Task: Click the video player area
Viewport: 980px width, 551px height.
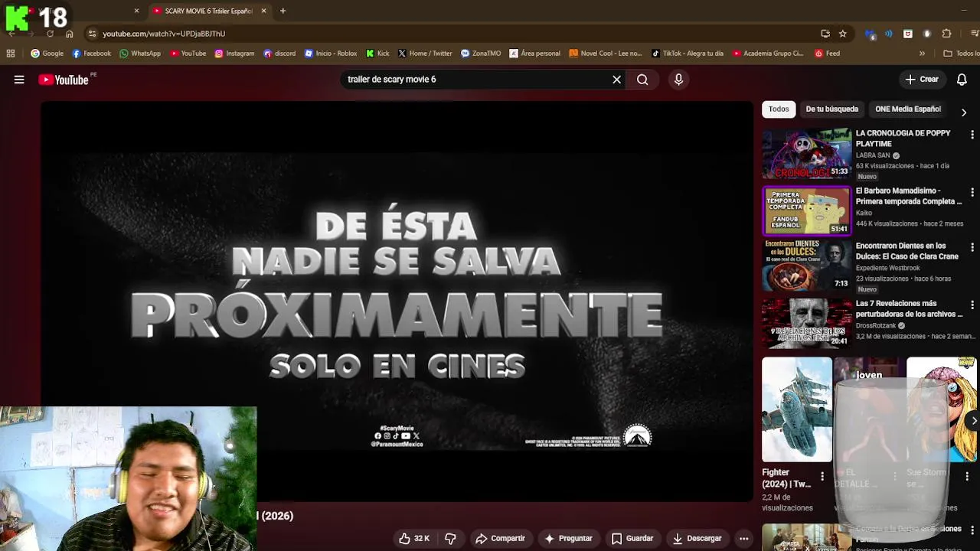Action: coord(397,302)
